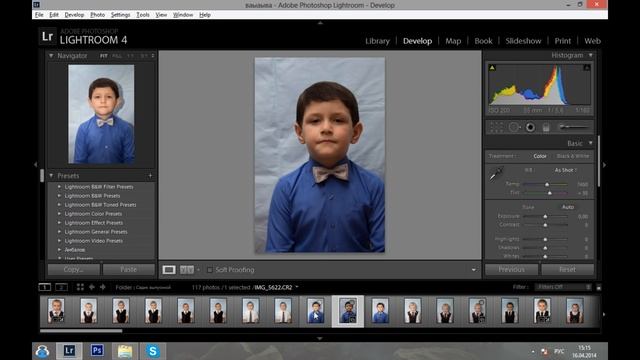Open Photoshop from the Windows taskbar
Viewport: 640px width, 360px height.
click(97, 351)
